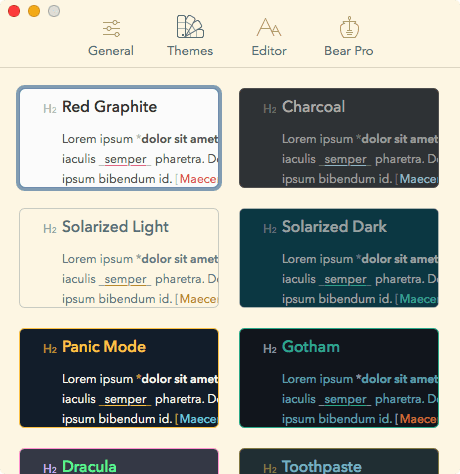Pick the Toothpaste theme preview
Image resolution: width=460 pixels, height=474 pixels.
click(339, 461)
